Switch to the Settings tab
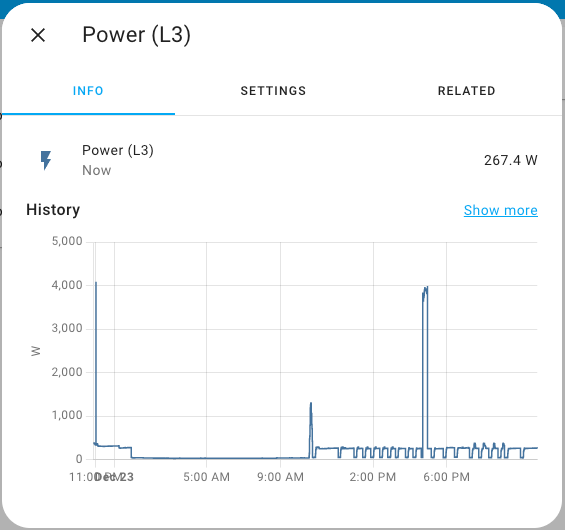The width and height of the screenshot is (565, 530). tap(273, 91)
